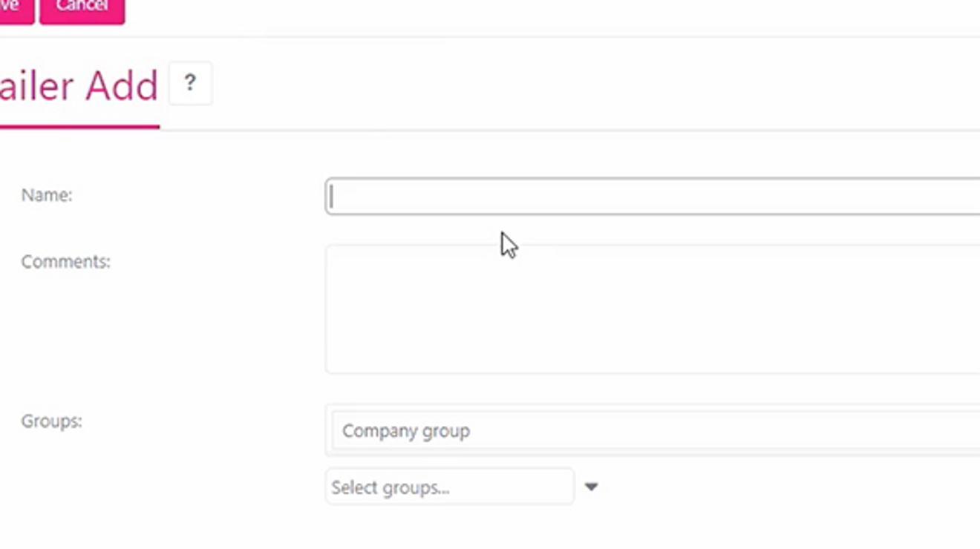Viewport: 980px width, 549px height.
Task: Click the black triangle beside the groups box
Action: coord(592,486)
